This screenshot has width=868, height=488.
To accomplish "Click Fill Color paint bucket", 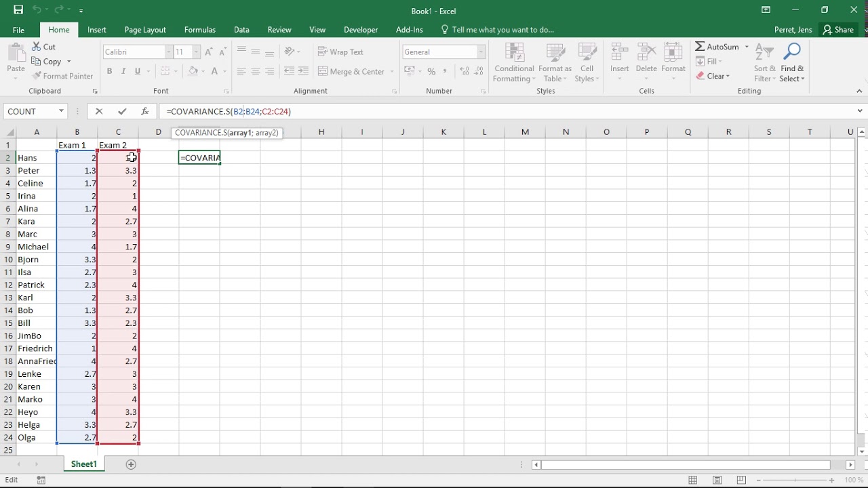I will [x=193, y=71].
